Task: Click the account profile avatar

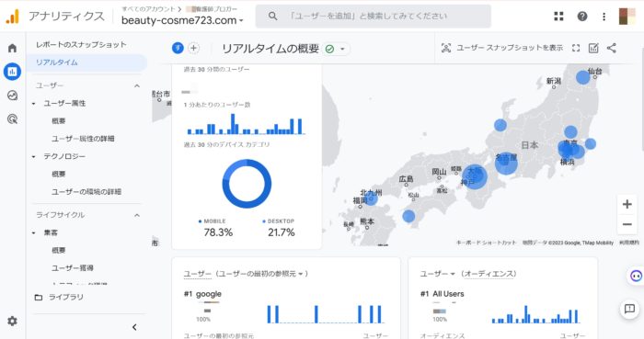Action: (627, 16)
